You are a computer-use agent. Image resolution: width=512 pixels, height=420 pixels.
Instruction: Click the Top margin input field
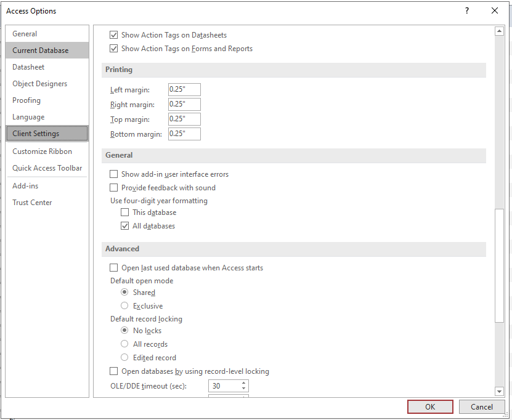pyautogui.click(x=184, y=119)
